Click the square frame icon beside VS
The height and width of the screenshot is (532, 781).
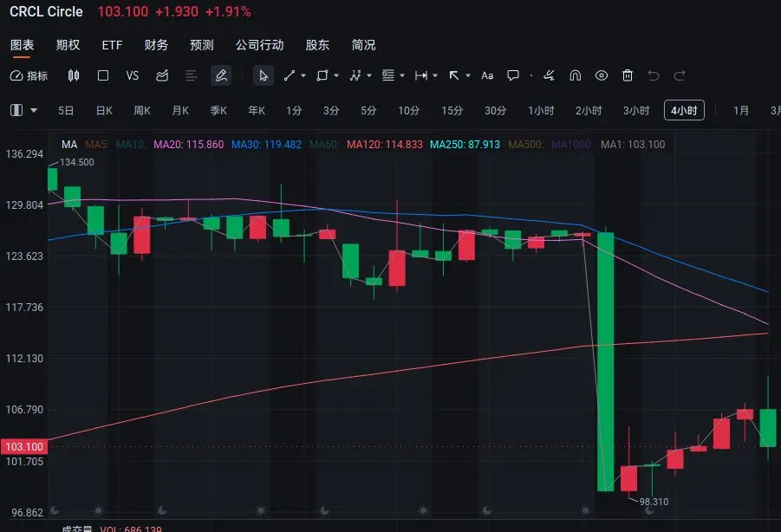(x=103, y=75)
